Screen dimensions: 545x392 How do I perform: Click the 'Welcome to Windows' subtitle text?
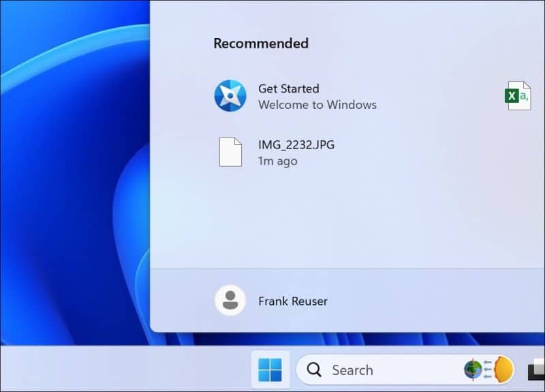318,105
